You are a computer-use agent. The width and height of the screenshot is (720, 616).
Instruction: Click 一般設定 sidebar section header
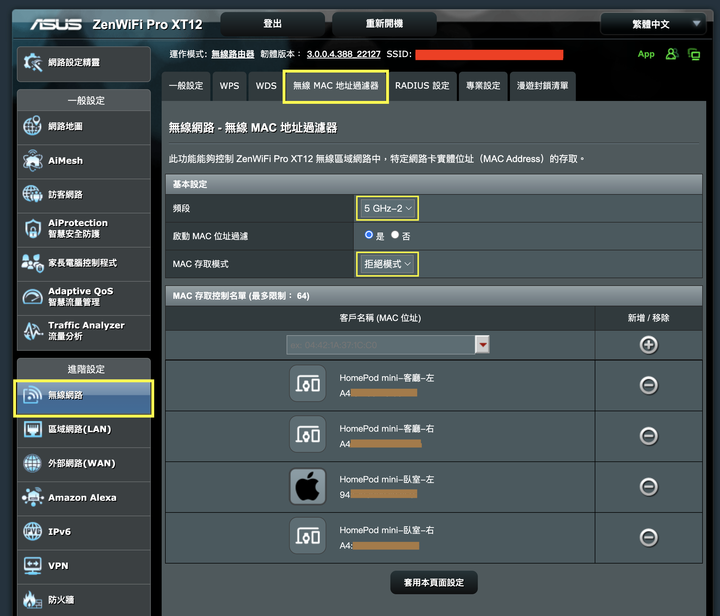[x=84, y=101]
